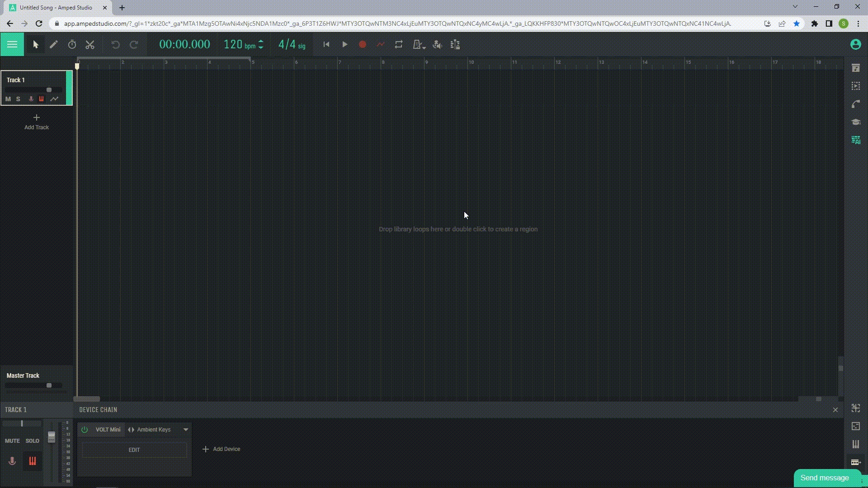868x488 pixels.
Task: Select the DEVICE CHAIN panel tab
Action: [x=98, y=409]
